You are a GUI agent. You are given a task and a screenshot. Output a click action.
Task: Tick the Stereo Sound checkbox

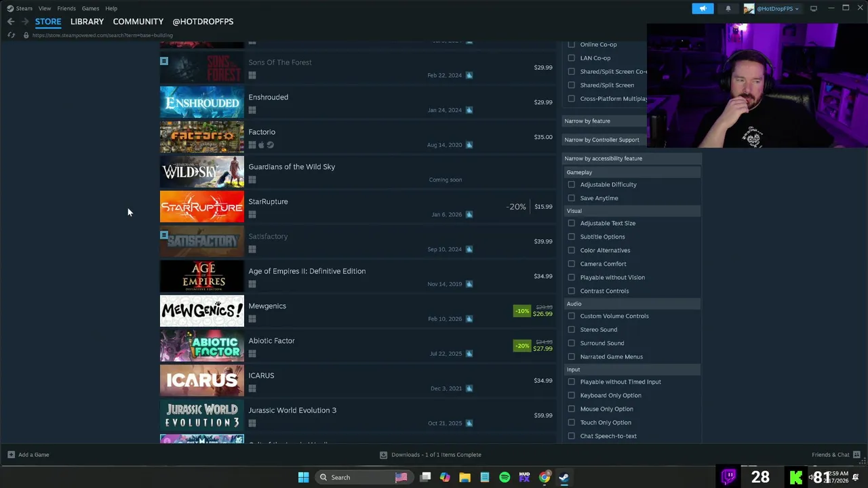pos(571,329)
